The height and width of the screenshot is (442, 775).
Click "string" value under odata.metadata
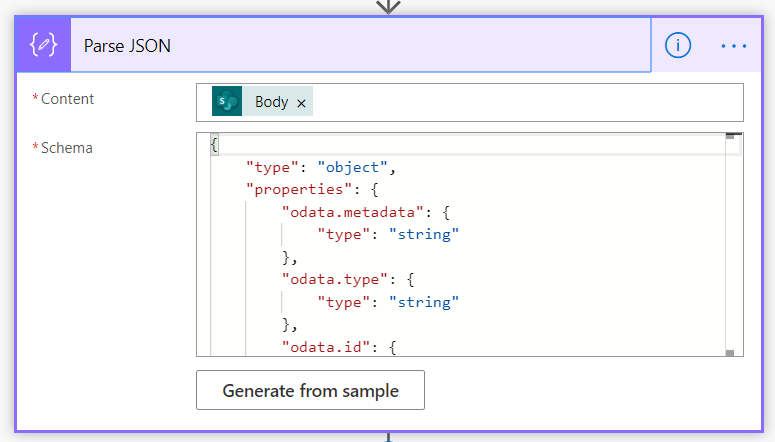click(x=426, y=234)
